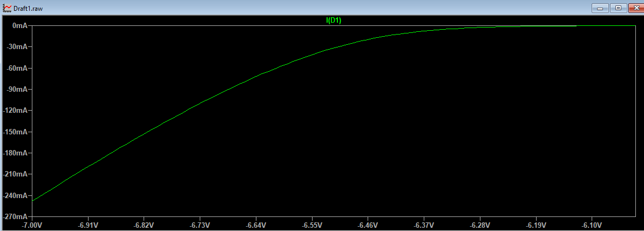Click the -30mA y-axis label
The height and width of the screenshot is (231, 644).
[18, 47]
